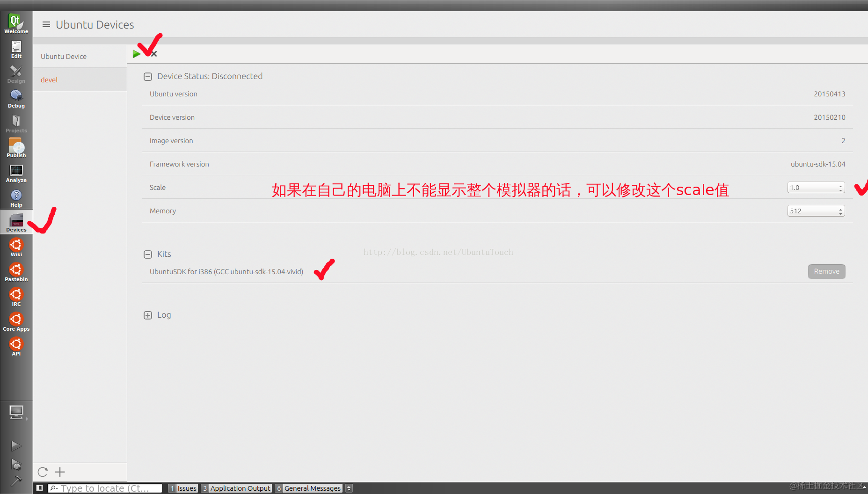The width and height of the screenshot is (868, 494).
Task: Open the Core Apps link
Action: click(16, 322)
